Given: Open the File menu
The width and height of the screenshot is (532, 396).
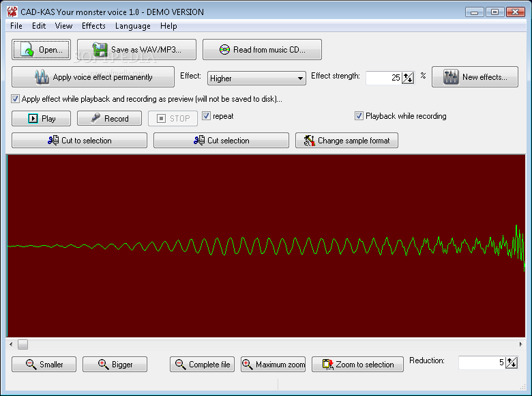Looking at the screenshot, I should coord(16,26).
